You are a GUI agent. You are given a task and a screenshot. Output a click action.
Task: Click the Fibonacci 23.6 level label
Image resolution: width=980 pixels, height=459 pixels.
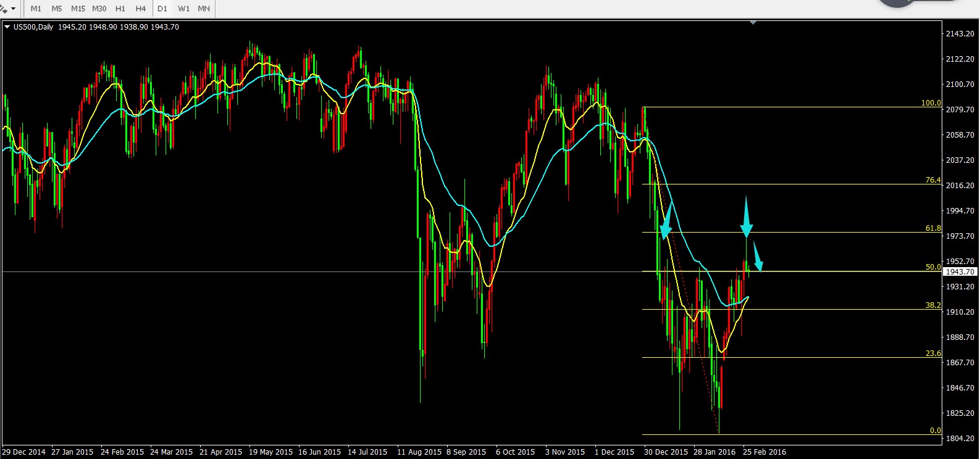[932, 354]
